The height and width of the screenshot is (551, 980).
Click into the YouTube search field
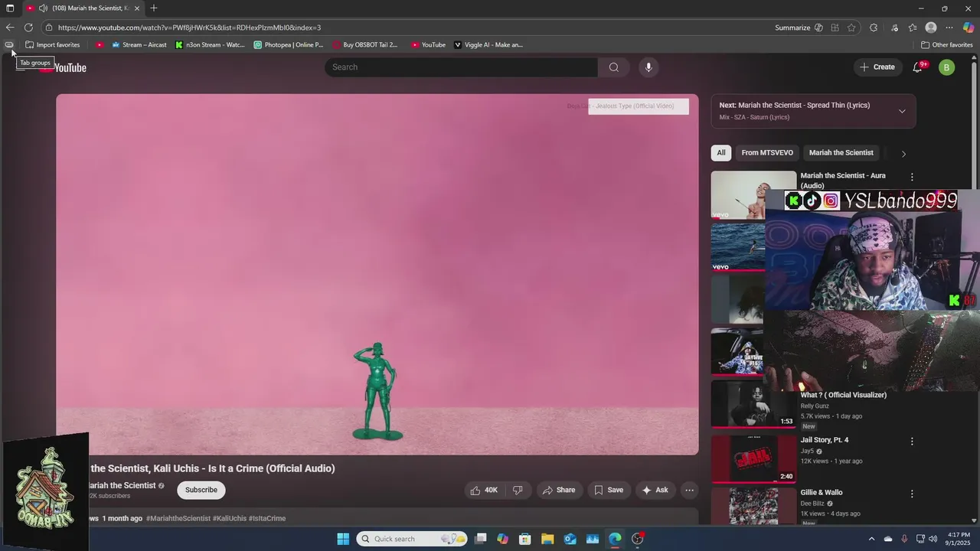click(461, 67)
